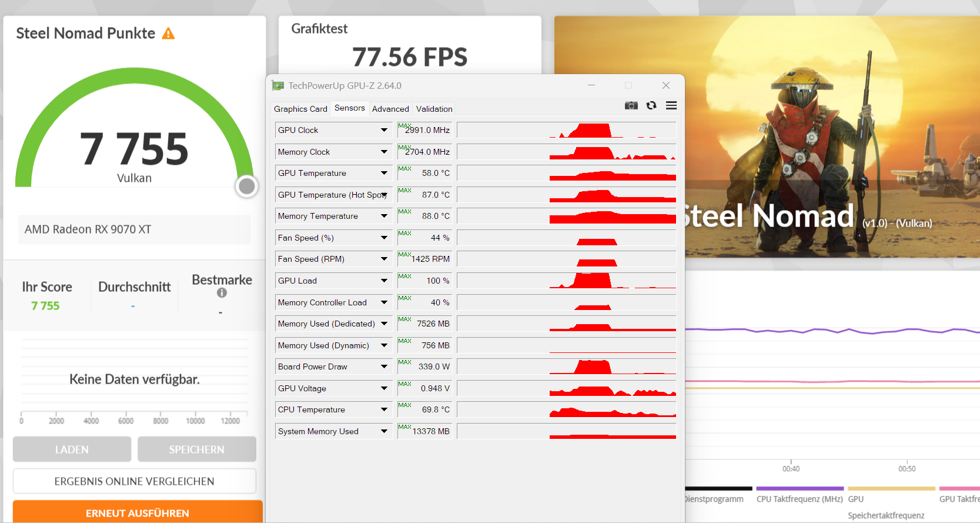This screenshot has width=980, height=523.
Task: Open the Memory Used (Dynamic) dropdown
Action: (x=384, y=345)
